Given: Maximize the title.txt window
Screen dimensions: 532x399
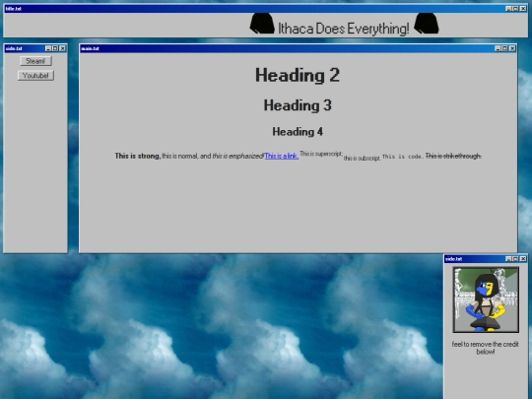Looking at the screenshot, I should 515,9.
